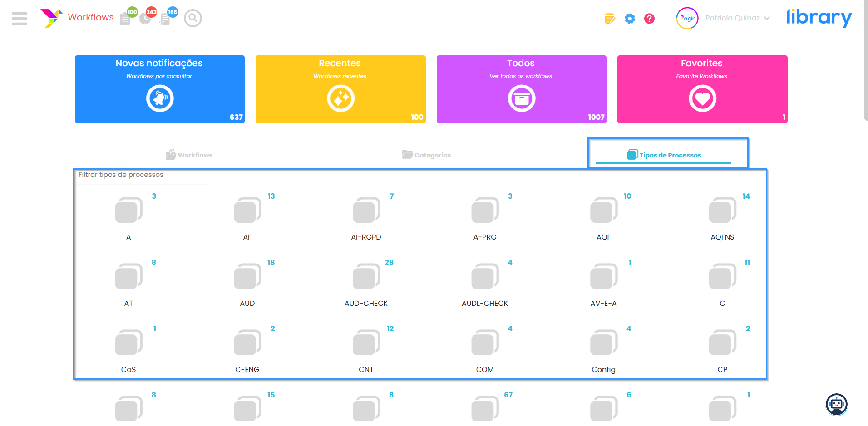Open the clipboard tasks icon with badge 100
Image resolution: width=868 pixels, height=426 pixels.
tap(125, 19)
